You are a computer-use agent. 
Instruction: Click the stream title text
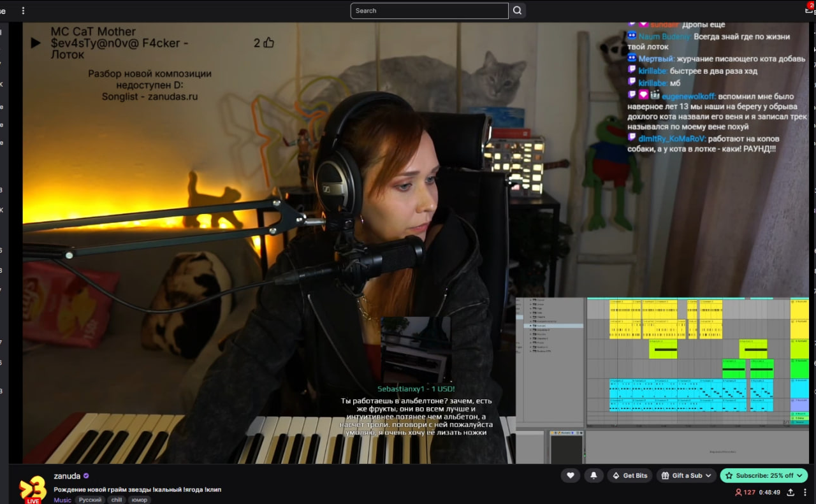coord(137,489)
